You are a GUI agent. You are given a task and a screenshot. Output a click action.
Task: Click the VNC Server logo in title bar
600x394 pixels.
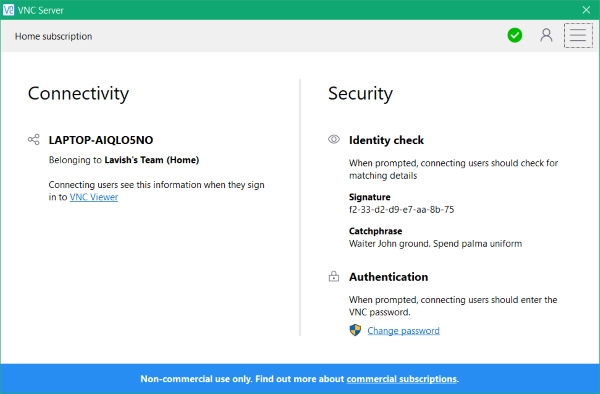coord(8,10)
